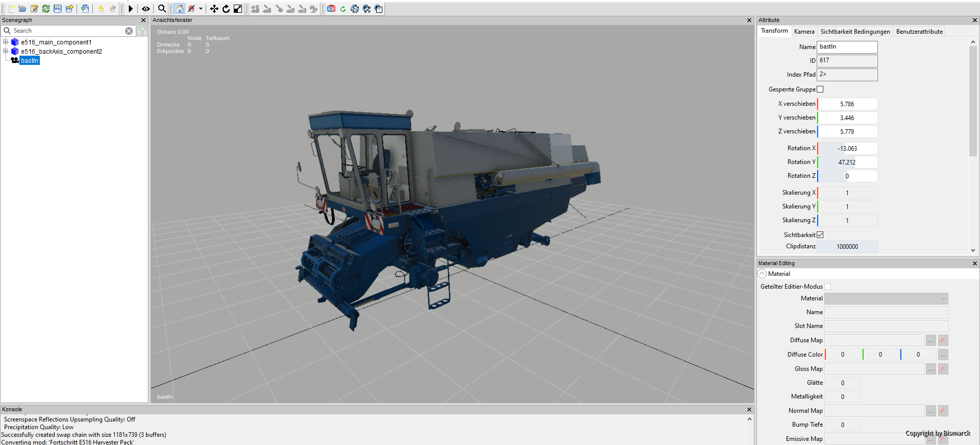Clear the Scenegraph search field

(129, 31)
